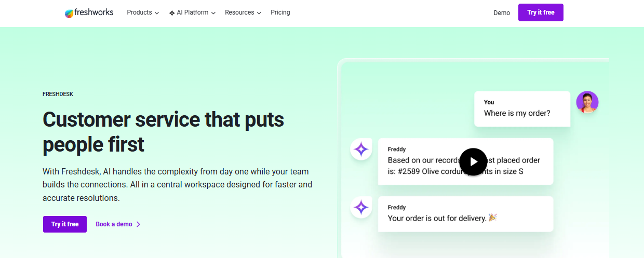Open the Products dropdown menu

click(x=143, y=12)
